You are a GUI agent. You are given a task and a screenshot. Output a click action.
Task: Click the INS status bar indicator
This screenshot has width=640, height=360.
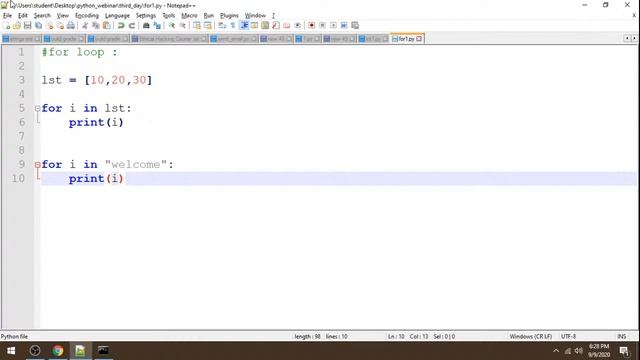tap(621, 336)
